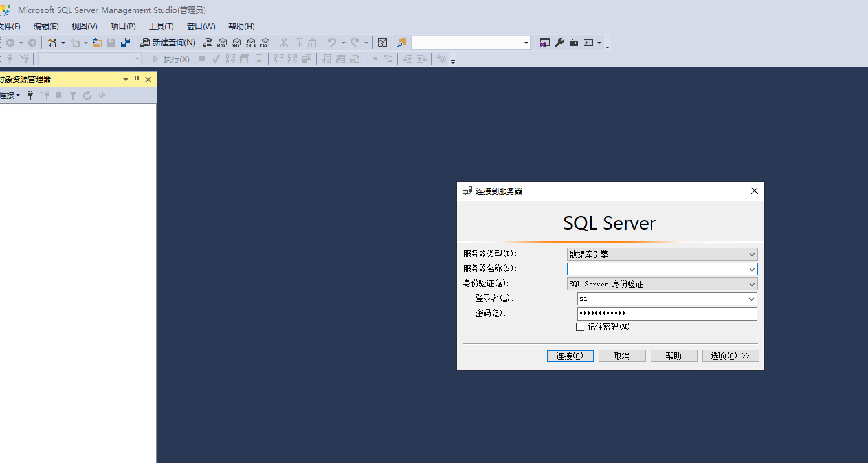Expand the 登录名 login name dropdown arrow
This screenshot has width=868, height=463.
click(751, 299)
